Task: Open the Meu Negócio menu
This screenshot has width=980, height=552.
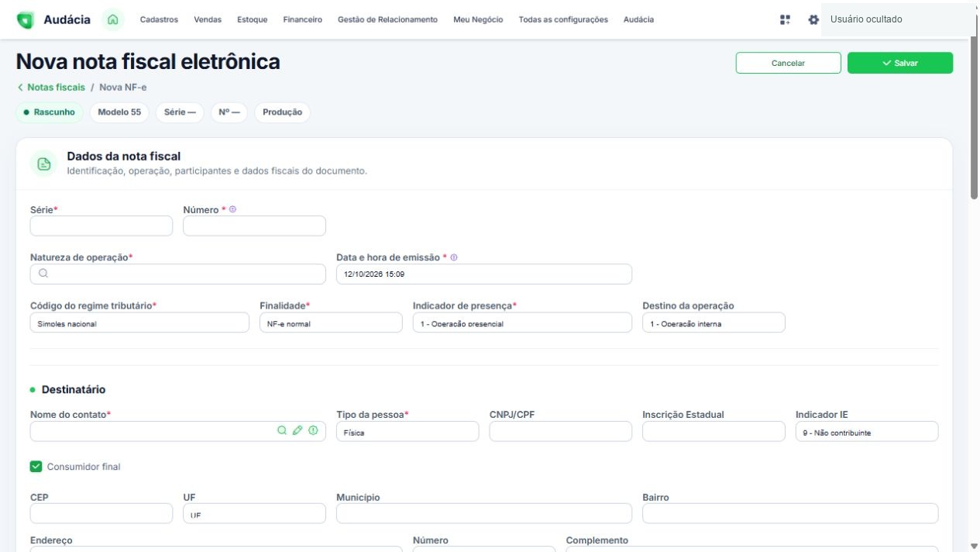Action: pos(478,20)
